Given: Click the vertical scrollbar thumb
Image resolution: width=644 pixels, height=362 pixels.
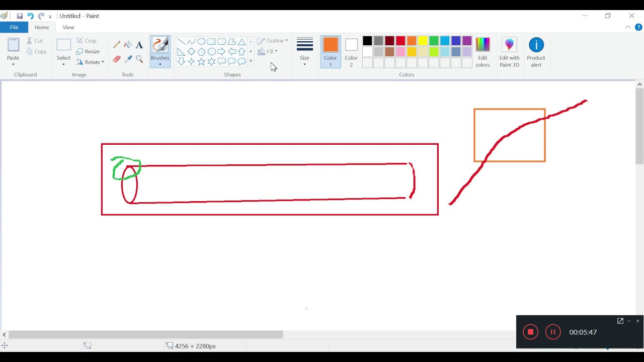Looking at the screenshot, I should tap(639, 126).
